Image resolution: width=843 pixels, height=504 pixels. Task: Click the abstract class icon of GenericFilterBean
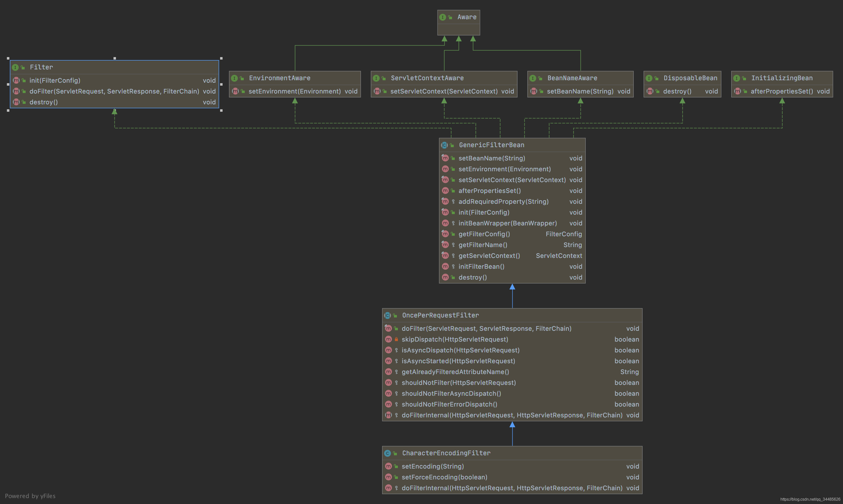(x=444, y=145)
